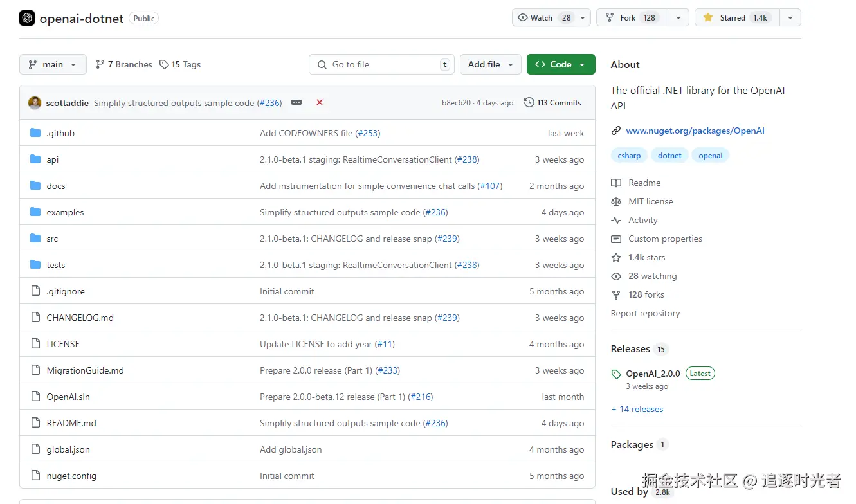This screenshot has width=856, height=504.
Task: Click the tag icon beside OpenAI_2.0.0 release
Action: coord(616,374)
